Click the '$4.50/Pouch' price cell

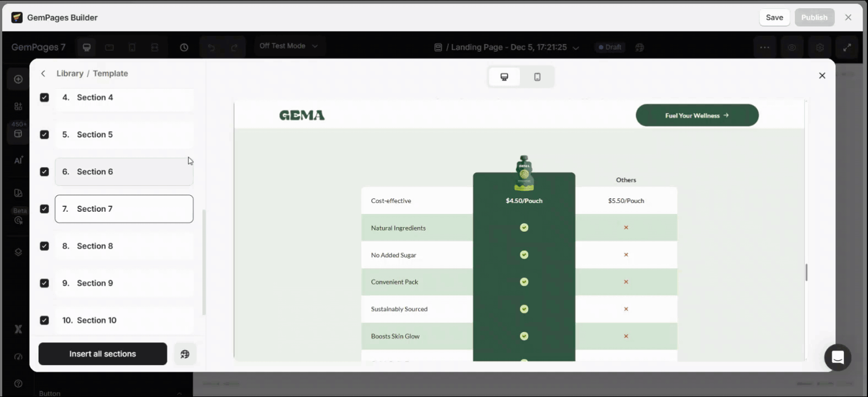pos(524,201)
